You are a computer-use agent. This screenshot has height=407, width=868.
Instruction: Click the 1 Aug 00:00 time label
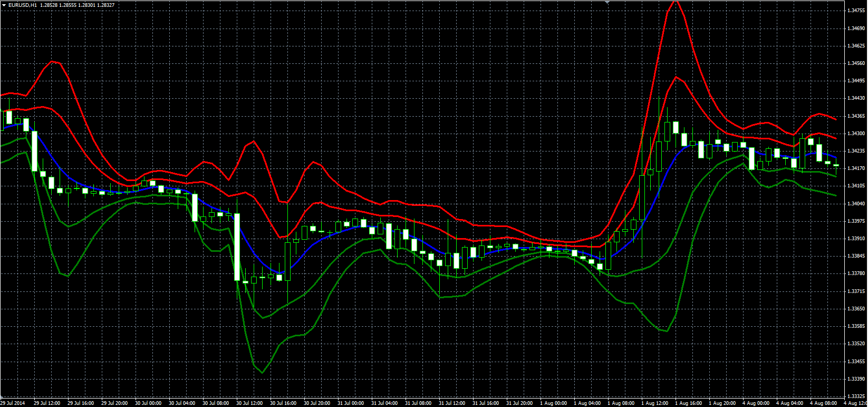(x=553, y=403)
